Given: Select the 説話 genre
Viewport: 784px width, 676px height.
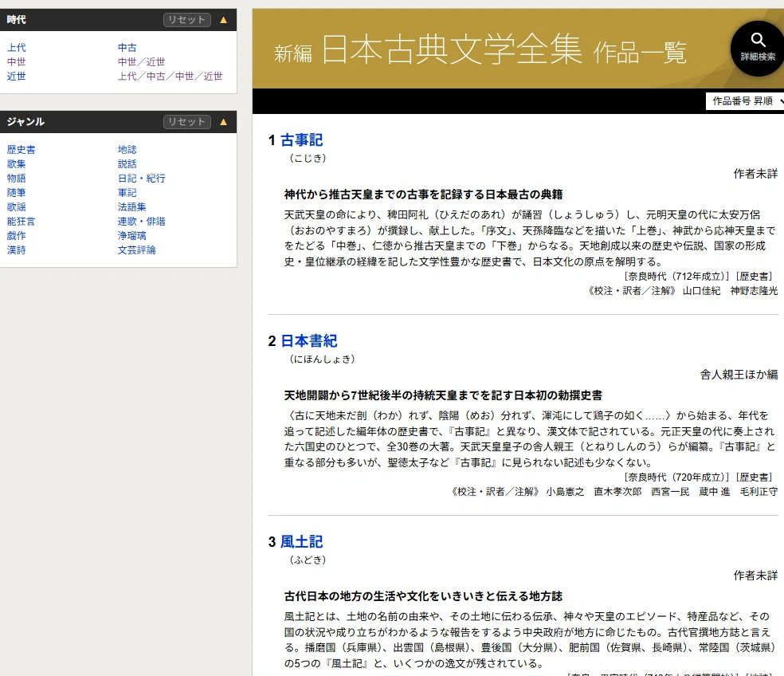Looking at the screenshot, I should tap(127, 163).
